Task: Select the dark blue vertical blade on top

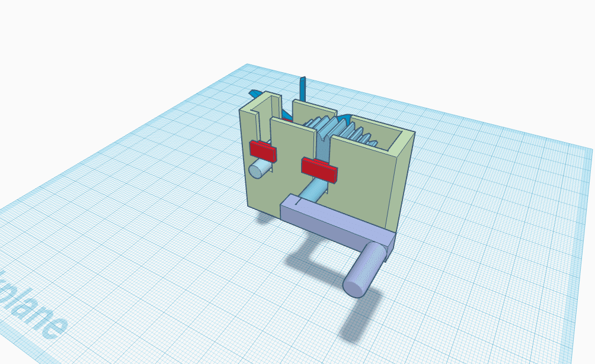Action: click(302, 89)
